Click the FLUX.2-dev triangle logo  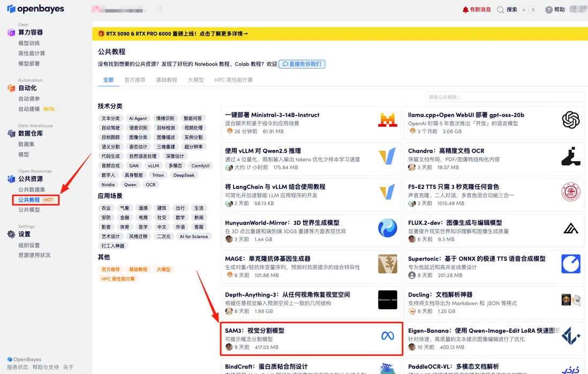click(571, 228)
